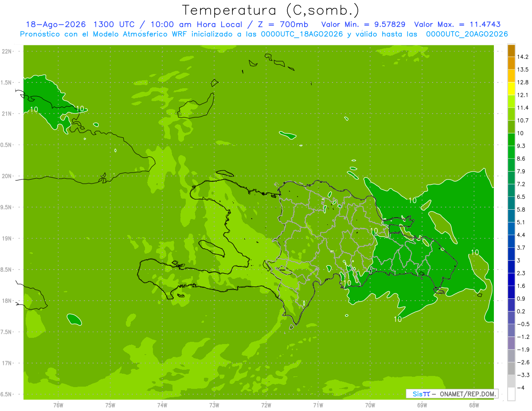This screenshot has width=532, height=411.
Task: Click the legend value "-0.5"
Action: 523,324
